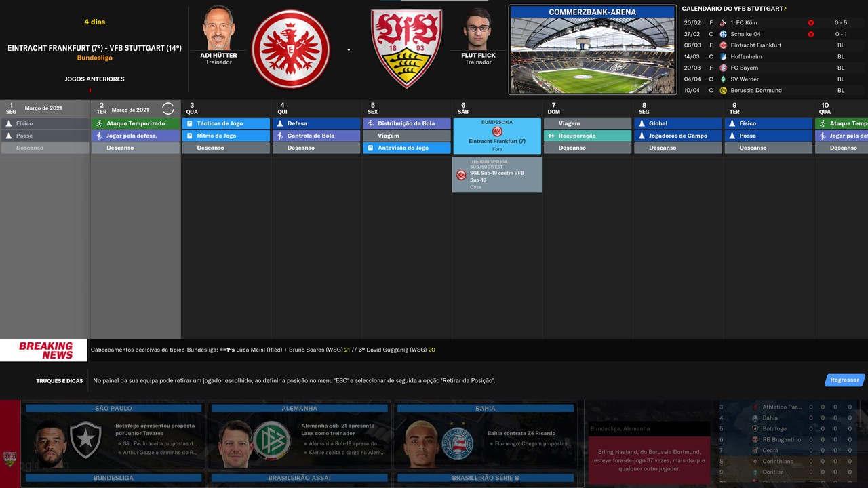
Task: Click the DFB logo in Alemanha news
Action: coord(271,440)
